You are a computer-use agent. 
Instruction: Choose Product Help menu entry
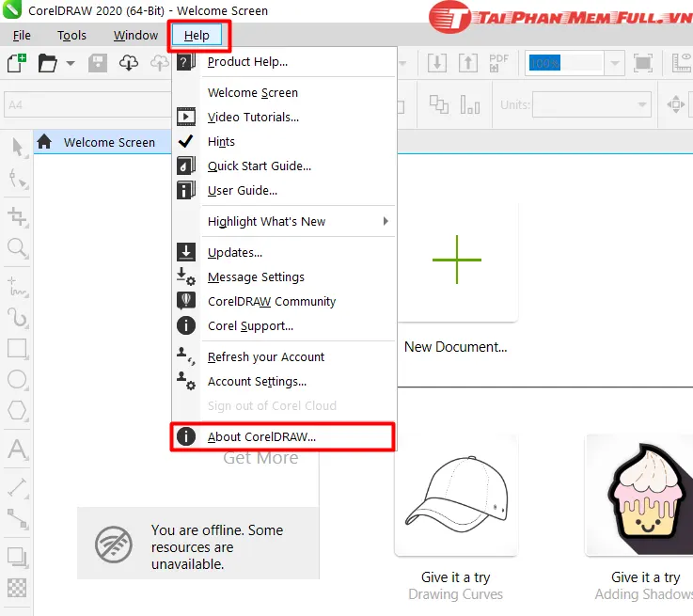click(284, 61)
